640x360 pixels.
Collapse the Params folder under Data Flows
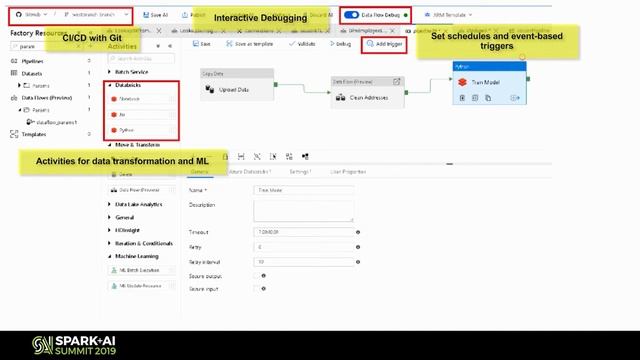[19, 110]
